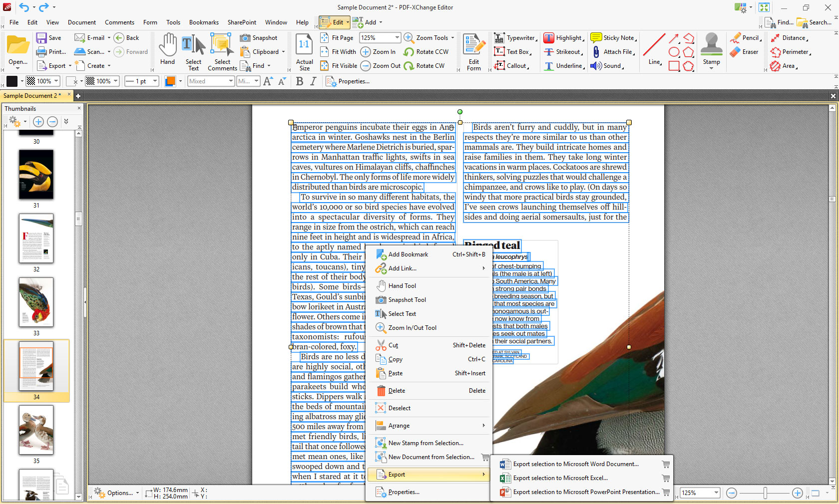
Task: Click the orange fill color swatch
Action: (x=170, y=81)
